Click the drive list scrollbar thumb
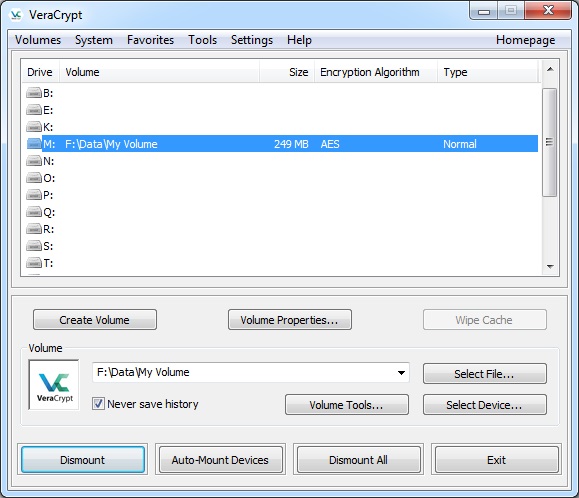Image resolution: width=579 pixels, height=498 pixels. [549, 142]
